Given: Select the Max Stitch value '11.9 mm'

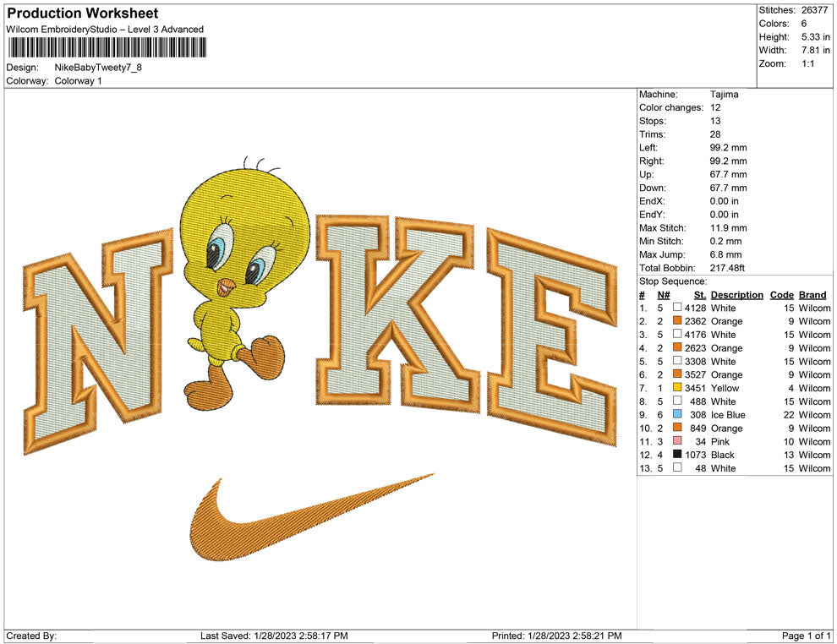Looking at the screenshot, I should click(729, 227).
